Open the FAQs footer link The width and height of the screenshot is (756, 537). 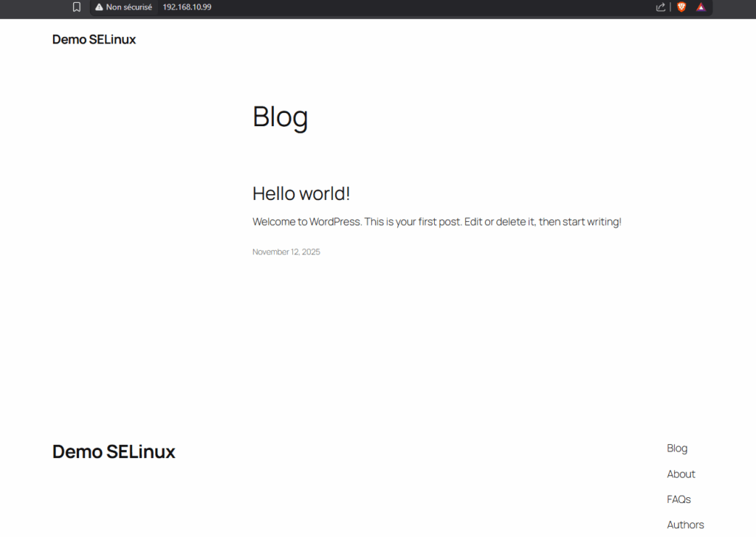(x=678, y=499)
